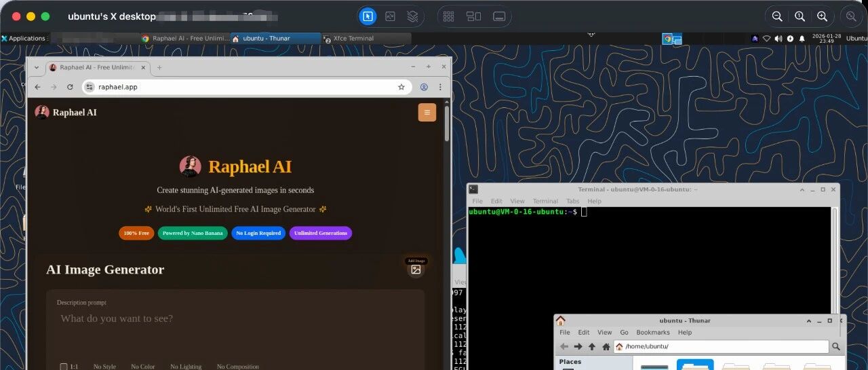Open Terminal's Tabs menu
This screenshot has width=868, height=370.
pos(573,201)
